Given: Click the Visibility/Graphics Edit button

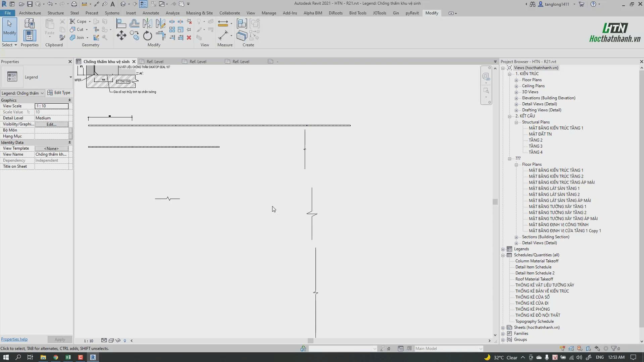Looking at the screenshot, I should (51, 124).
